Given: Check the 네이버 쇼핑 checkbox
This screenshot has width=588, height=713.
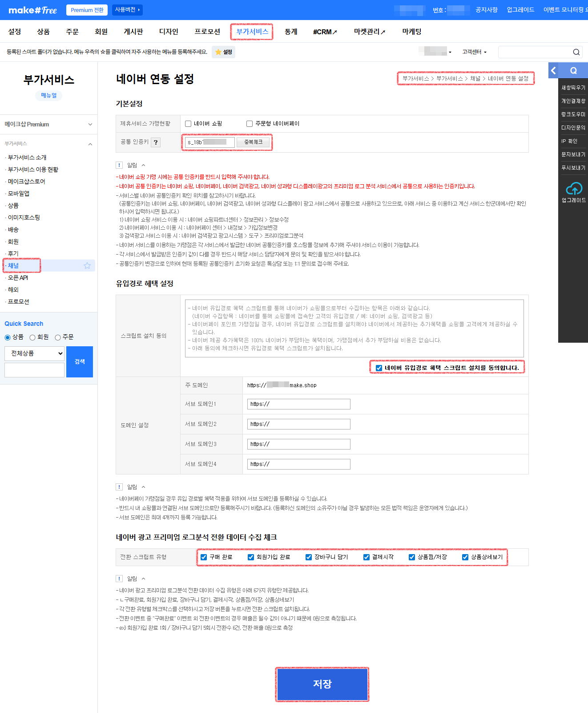Looking at the screenshot, I should pyautogui.click(x=188, y=124).
